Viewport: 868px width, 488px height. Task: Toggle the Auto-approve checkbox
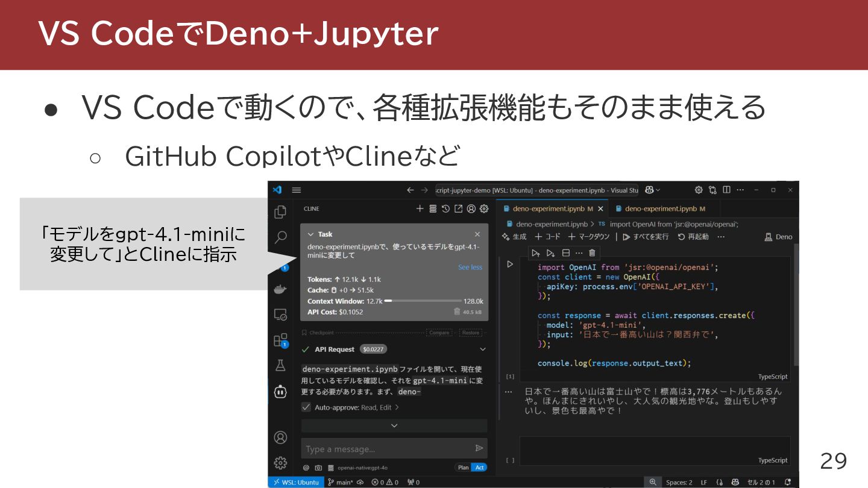pos(306,407)
